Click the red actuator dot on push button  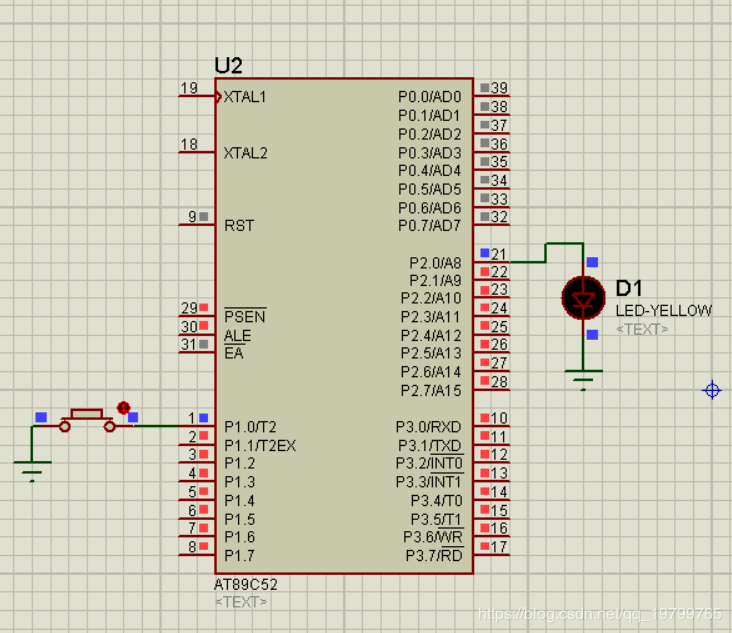123,408
